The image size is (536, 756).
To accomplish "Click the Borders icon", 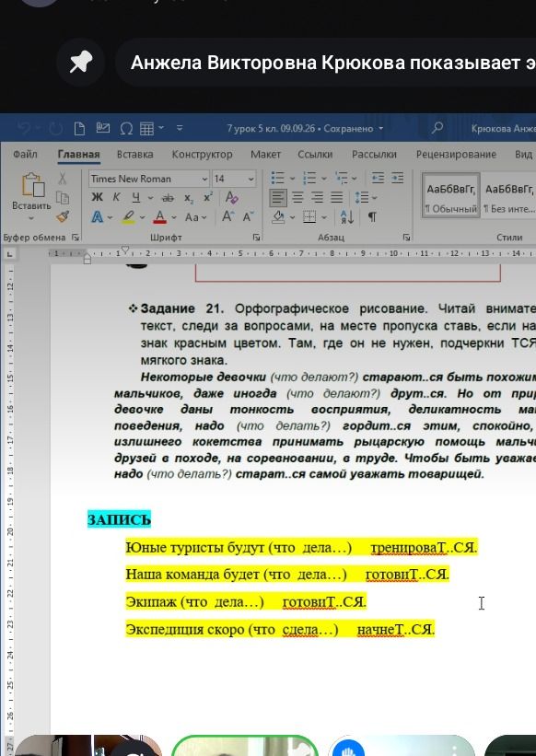I will tap(309, 217).
